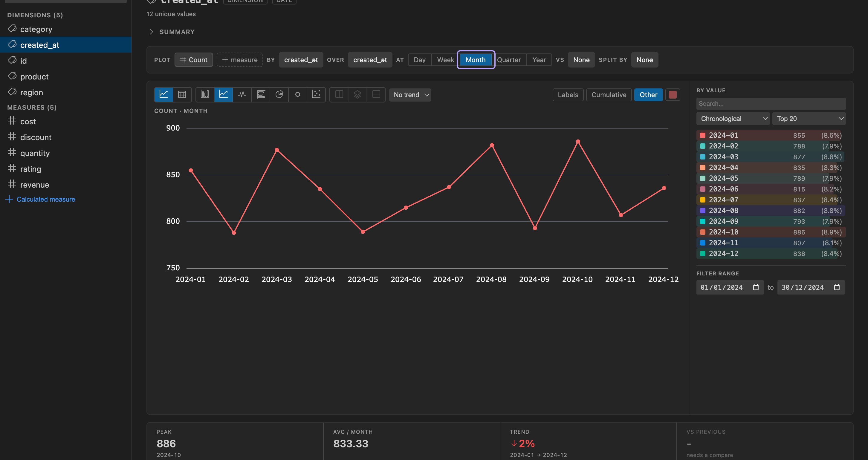Select the bar chart type
The height and width of the screenshot is (460, 868).
tap(205, 95)
